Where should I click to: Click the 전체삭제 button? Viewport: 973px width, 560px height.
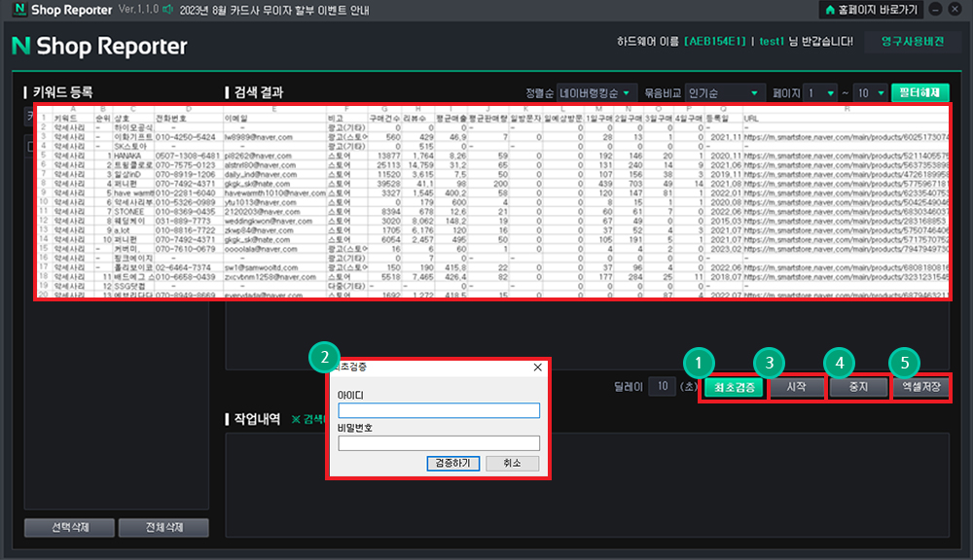pos(163,528)
